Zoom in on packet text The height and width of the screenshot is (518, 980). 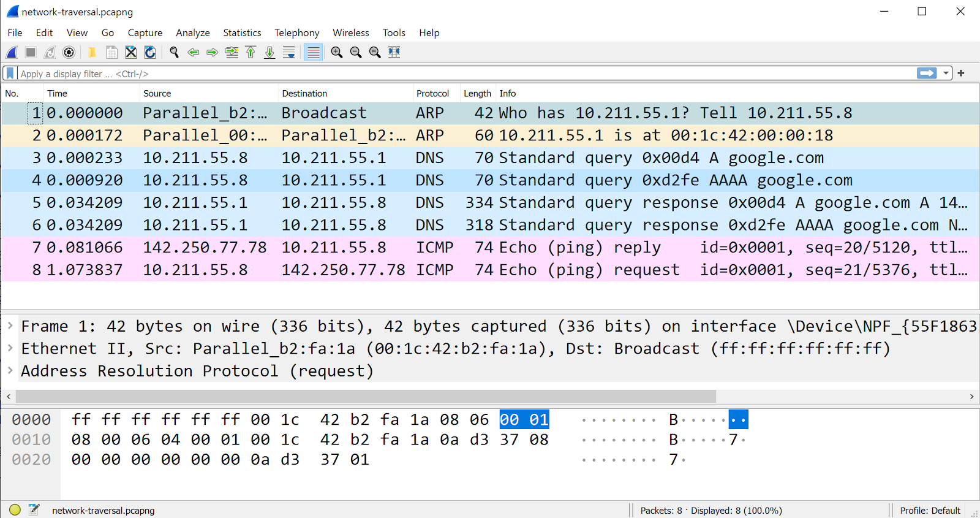click(337, 53)
